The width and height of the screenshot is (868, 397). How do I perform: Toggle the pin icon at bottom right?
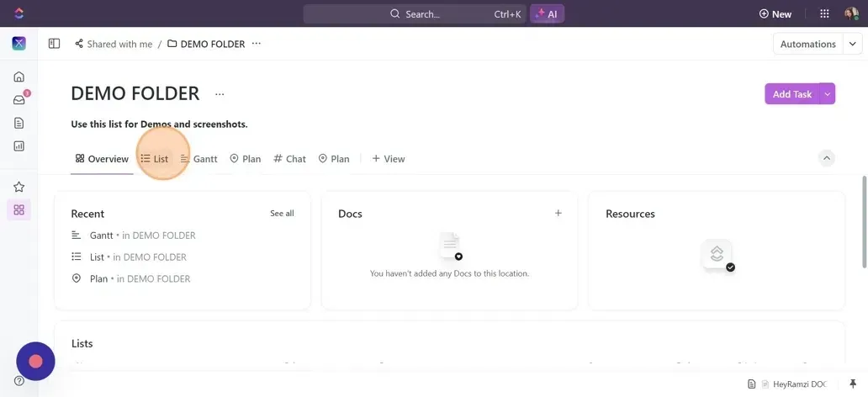coord(853,384)
